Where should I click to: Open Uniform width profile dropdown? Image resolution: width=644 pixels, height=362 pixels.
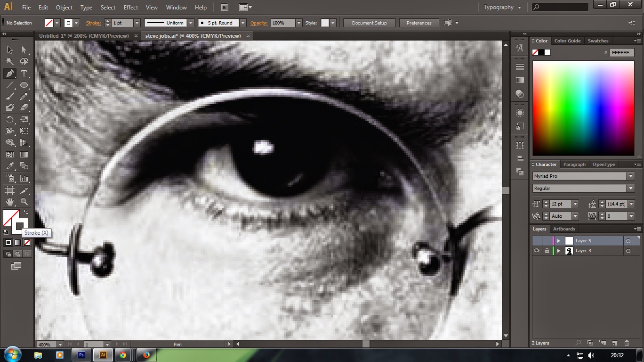click(x=191, y=23)
